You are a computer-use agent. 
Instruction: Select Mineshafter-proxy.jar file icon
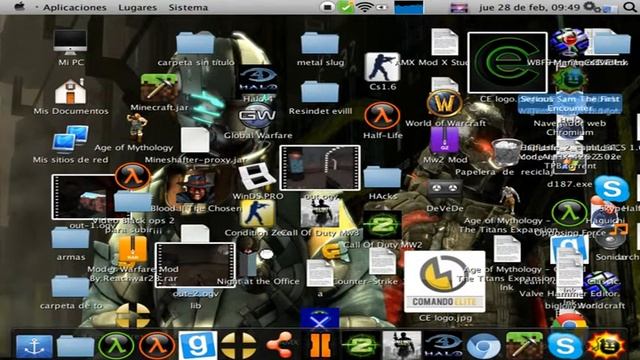tap(195, 140)
